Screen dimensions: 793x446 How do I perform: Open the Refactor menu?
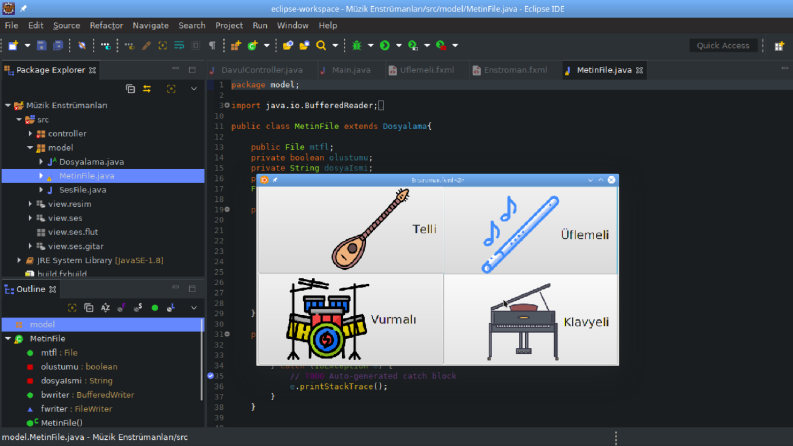click(x=106, y=25)
